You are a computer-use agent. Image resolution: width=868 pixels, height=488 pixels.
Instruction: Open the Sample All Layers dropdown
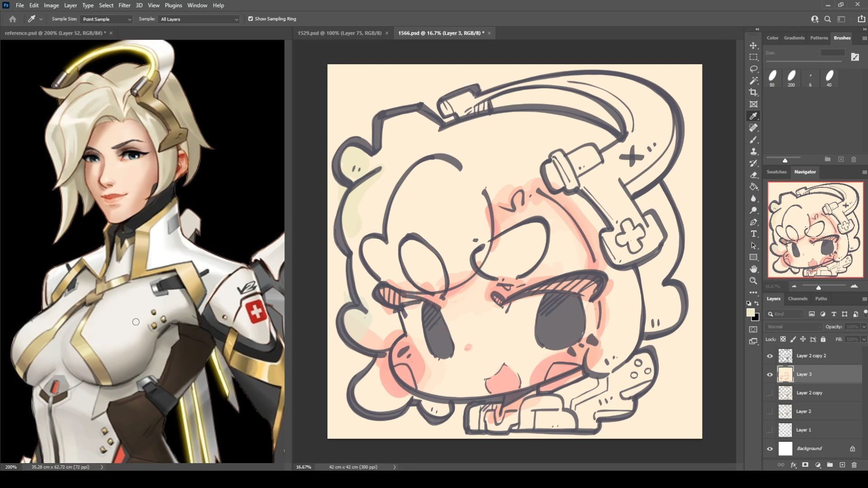199,19
